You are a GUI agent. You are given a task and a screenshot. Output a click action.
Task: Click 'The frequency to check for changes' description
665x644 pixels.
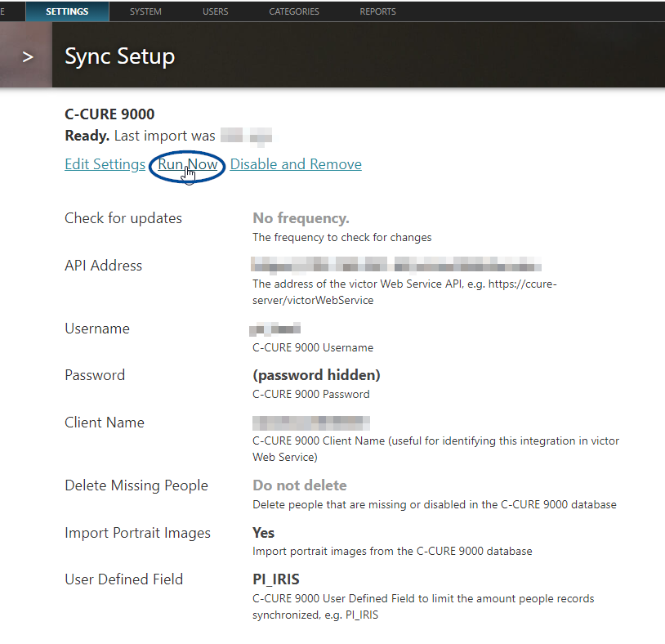tap(341, 237)
